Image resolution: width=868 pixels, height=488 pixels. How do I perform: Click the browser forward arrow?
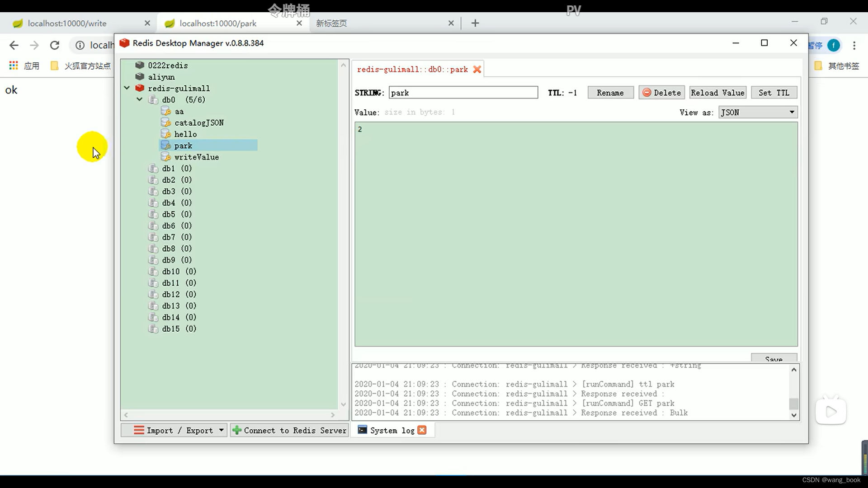[34, 45]
